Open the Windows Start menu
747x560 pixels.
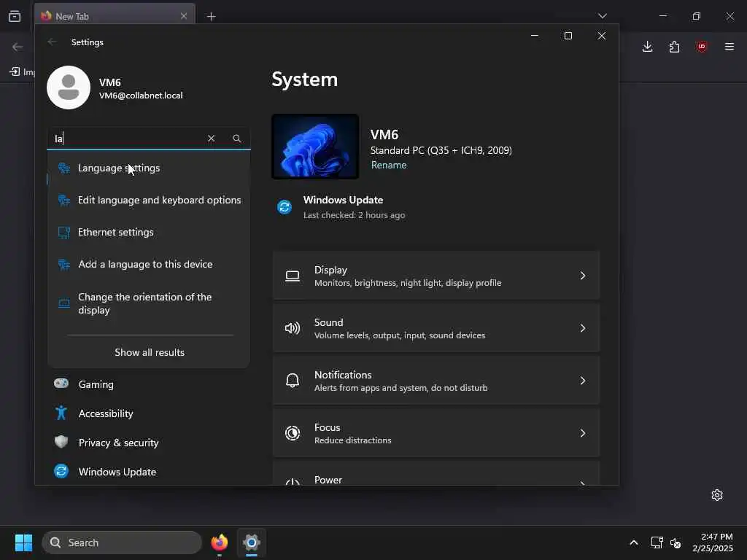(x=23, y=542)
